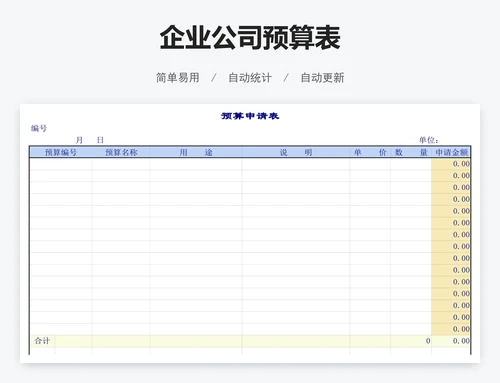Select the 用途 column header
The image size is (500, 383).
click(x=196, y=152)
